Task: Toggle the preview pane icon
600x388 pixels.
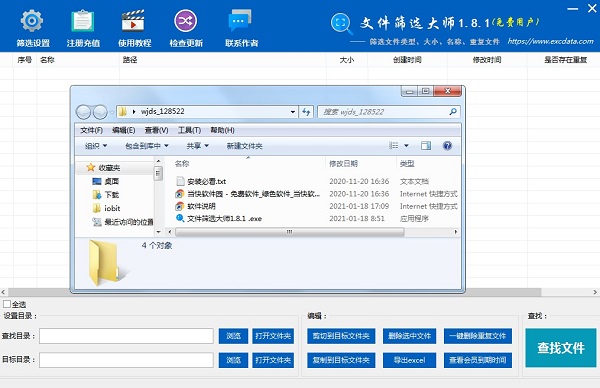Action: [x=426, y=145]
